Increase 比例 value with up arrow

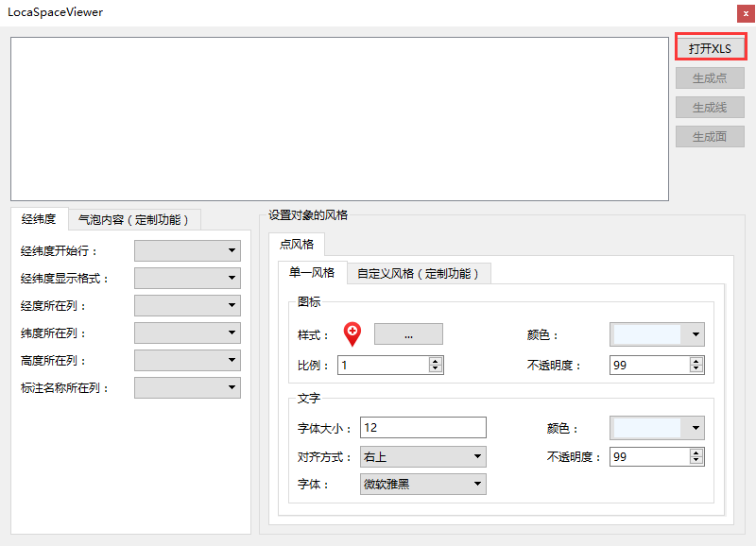coord(436,361)
